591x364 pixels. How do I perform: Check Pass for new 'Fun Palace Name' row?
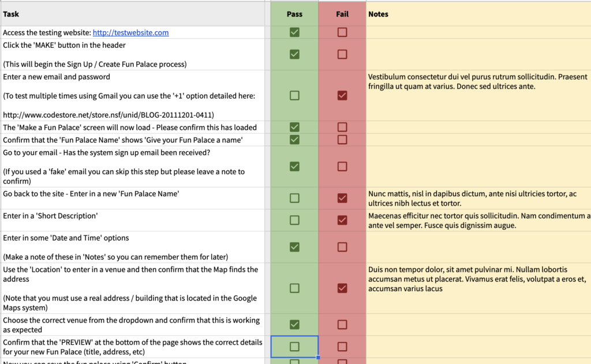point(294,198)
